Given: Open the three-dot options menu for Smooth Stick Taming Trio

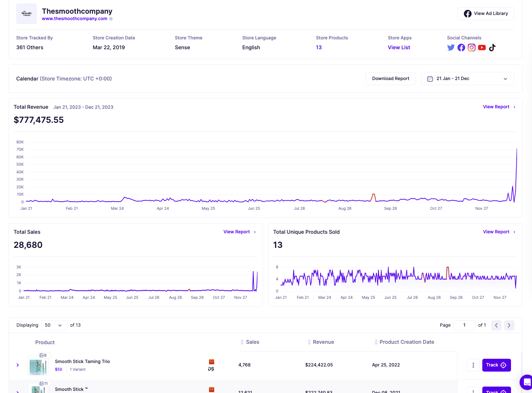Looking at the screenshot, I should coord(473,365).
